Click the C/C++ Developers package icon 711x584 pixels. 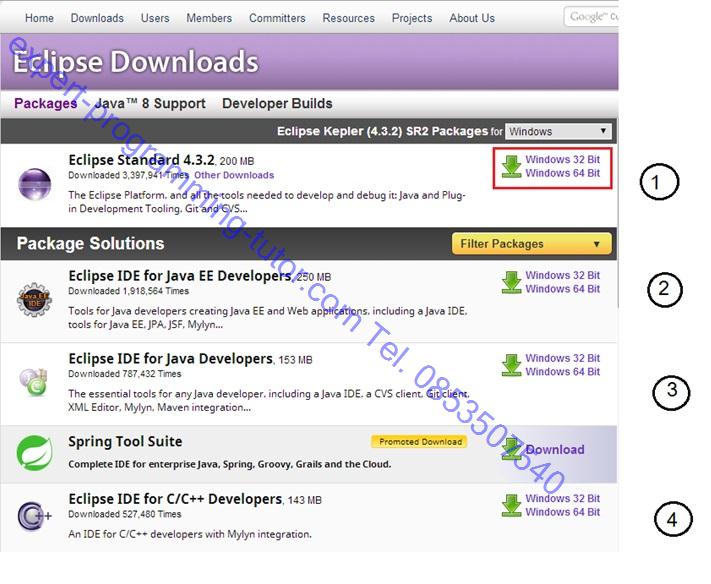tap(34, 516)
